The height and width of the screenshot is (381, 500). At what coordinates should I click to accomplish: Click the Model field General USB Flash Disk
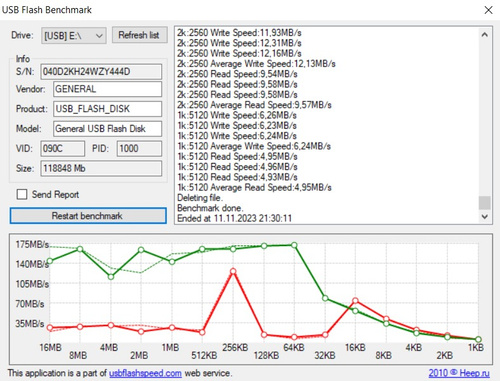coord(107,129)
